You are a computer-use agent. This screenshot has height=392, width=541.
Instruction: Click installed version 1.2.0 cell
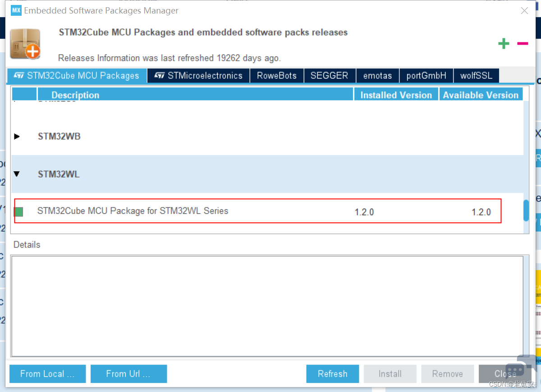click(x=364, y=212)
